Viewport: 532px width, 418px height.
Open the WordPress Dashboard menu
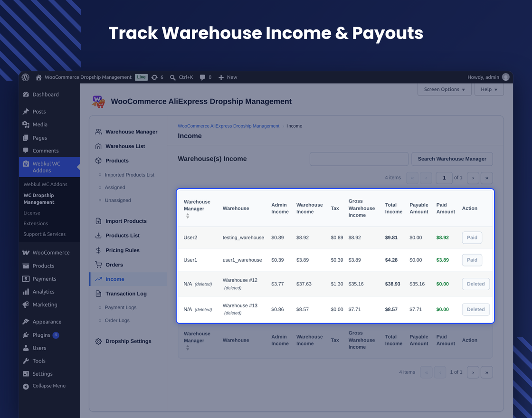pyautogui.click(x=49, y=95)
